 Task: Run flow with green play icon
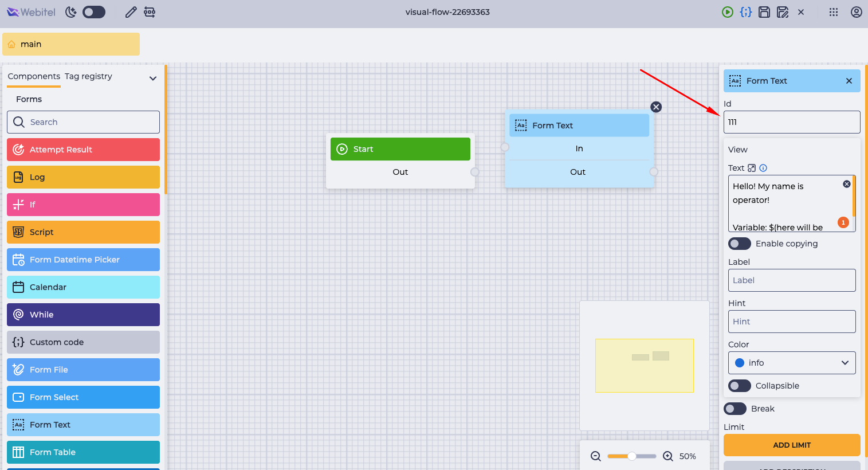click(x=728, y=12)
